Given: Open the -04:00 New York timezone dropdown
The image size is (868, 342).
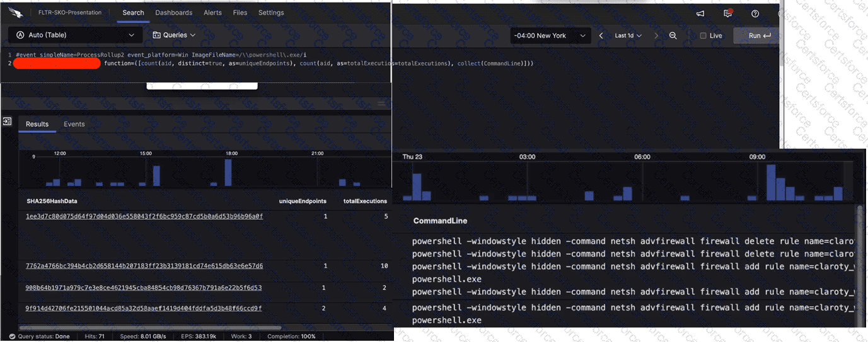Looking at the screenshot, I should click(550, 36).
